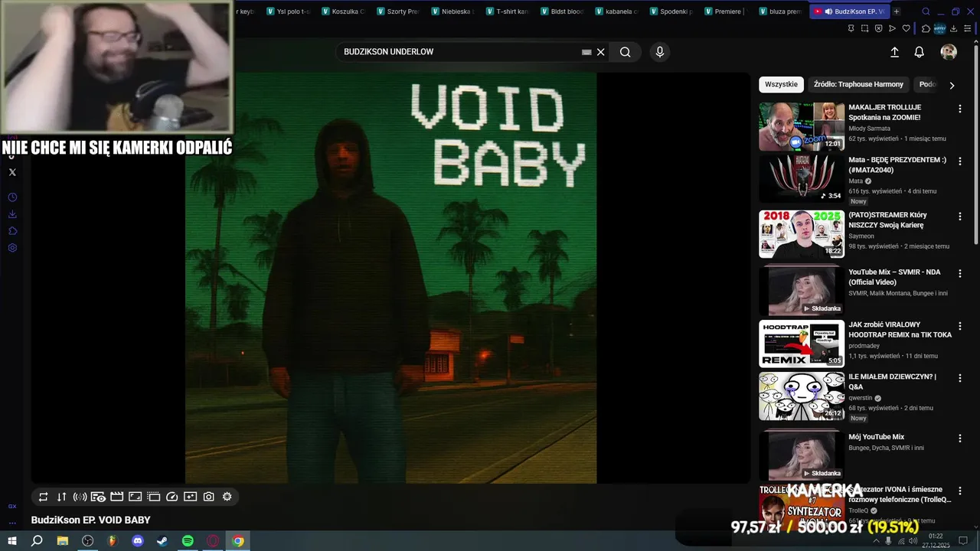Click the resize player frame icon
Image resolution: width=980 pixels, height=551 pixels.
136,497
